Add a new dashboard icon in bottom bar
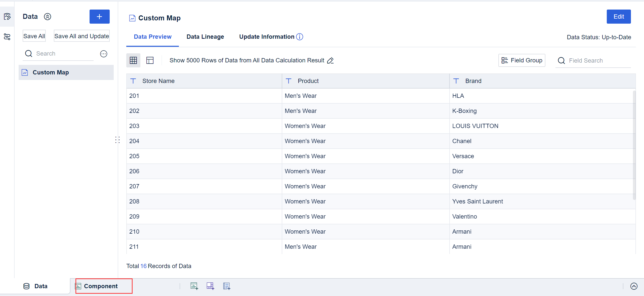 click(210, 286)
